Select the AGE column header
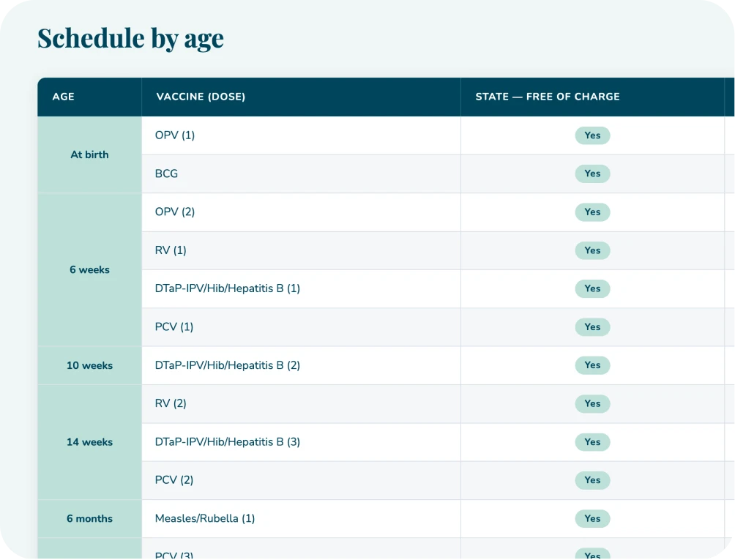The height and width of the screenshot is (560, 735). point(89,97)
